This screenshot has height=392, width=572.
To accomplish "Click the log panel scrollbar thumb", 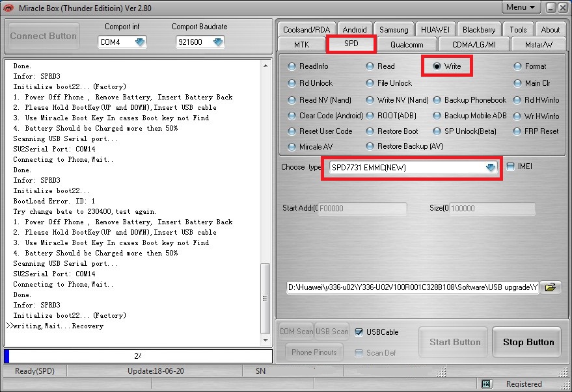I will pos(266,298).
